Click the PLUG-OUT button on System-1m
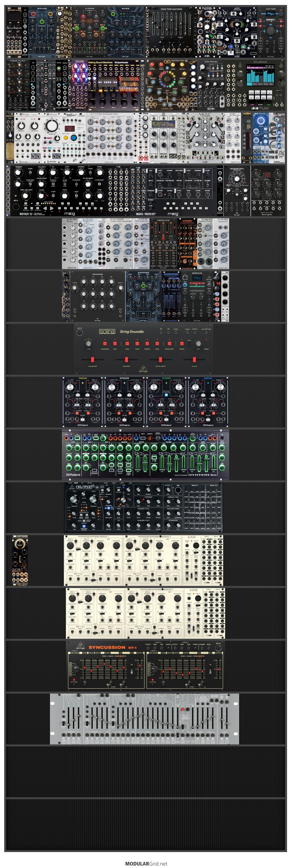Image resolution: width=293 pixels, height=868 pixels. tap(95, 470)
